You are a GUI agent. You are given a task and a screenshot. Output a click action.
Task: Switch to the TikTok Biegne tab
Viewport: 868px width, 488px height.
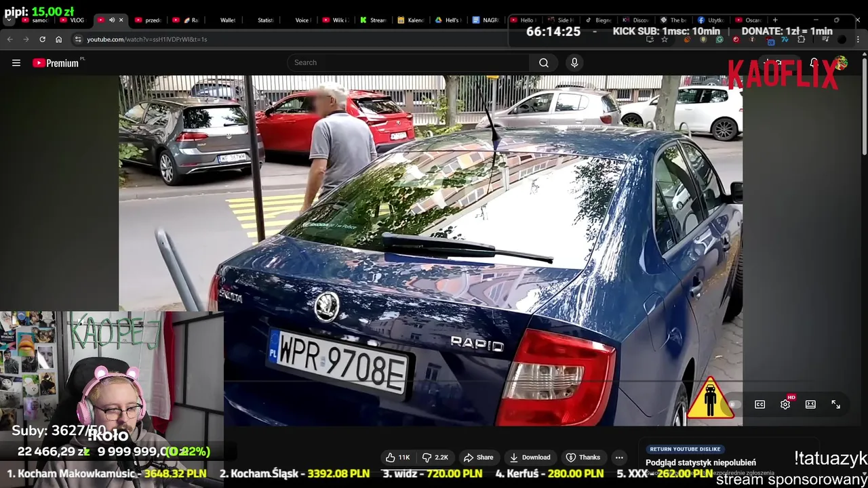(x=599, y=20)
